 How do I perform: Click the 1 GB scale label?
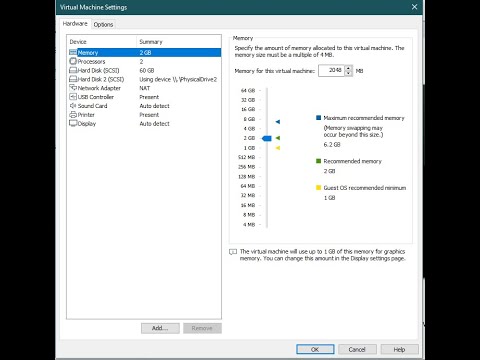[249, 148]
